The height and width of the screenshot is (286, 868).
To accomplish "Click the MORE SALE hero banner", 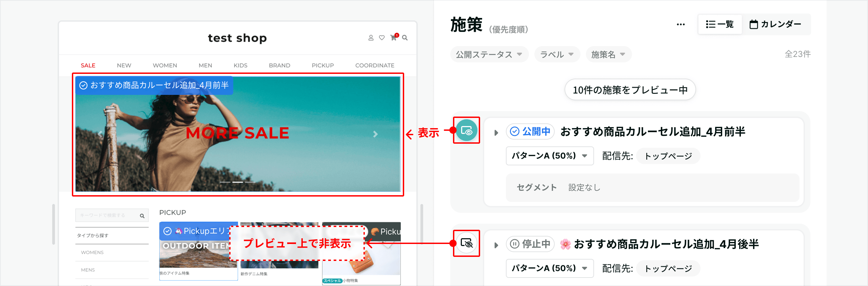I will [x=238, y=134].
